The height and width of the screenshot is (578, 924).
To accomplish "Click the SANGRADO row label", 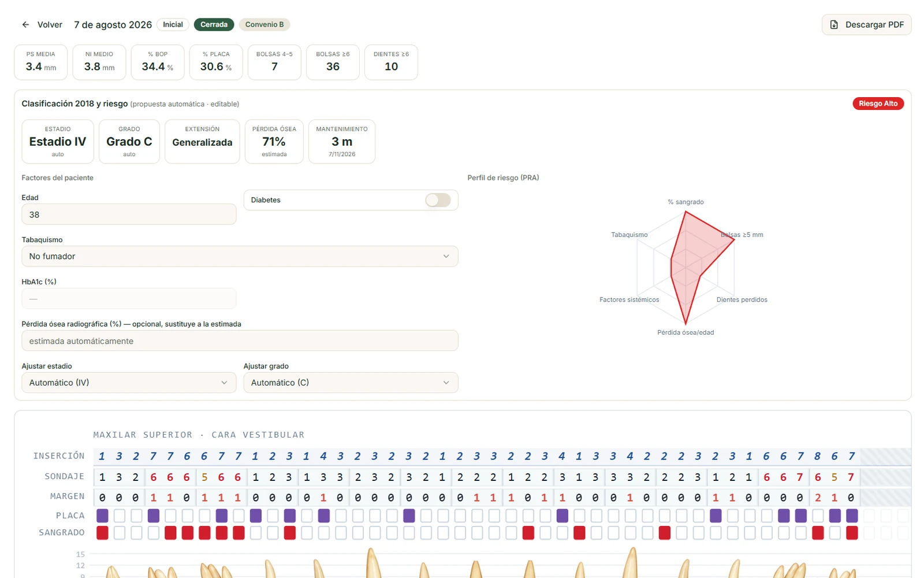I will click(62, 532).
